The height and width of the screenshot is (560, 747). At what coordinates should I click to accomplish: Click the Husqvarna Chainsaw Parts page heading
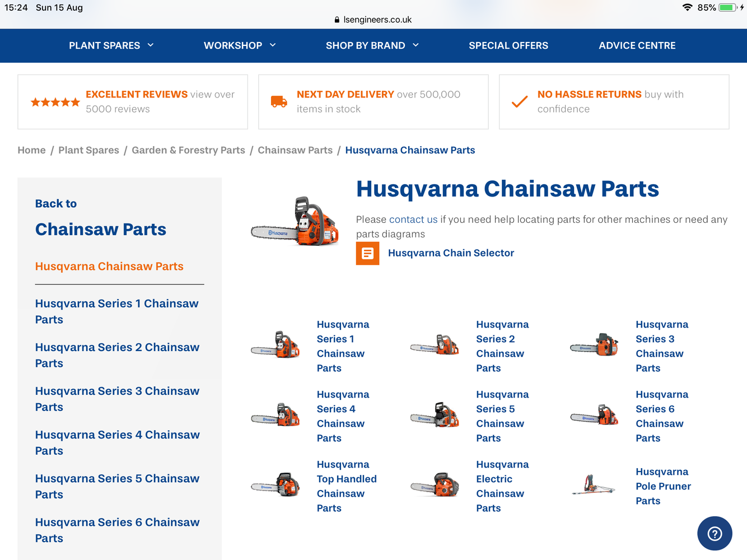point(507,189)
